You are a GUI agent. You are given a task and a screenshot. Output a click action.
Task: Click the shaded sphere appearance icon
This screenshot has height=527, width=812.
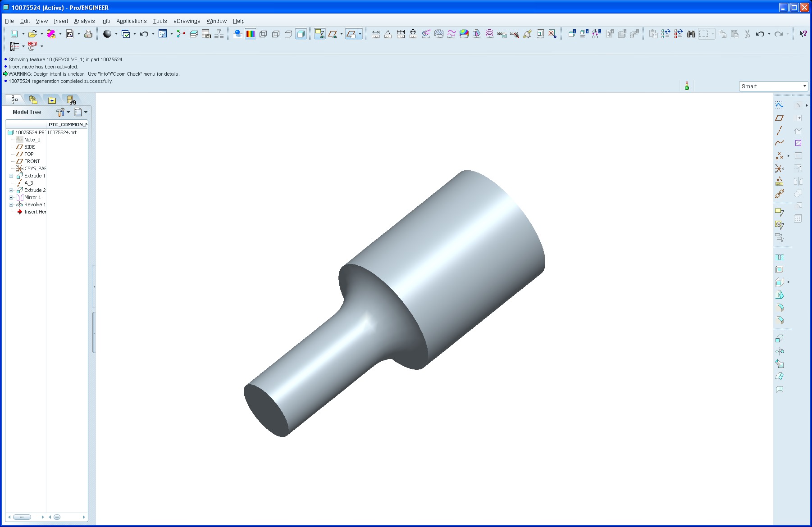(107, 34)
